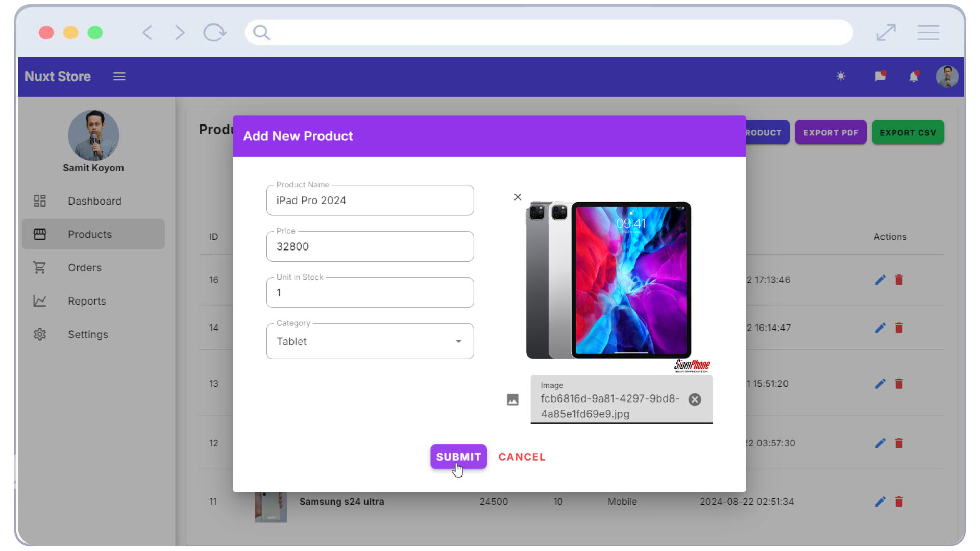Go back with the browser back arrow
The height and width of the screenshot is (551, 980).
click(147, 33)
